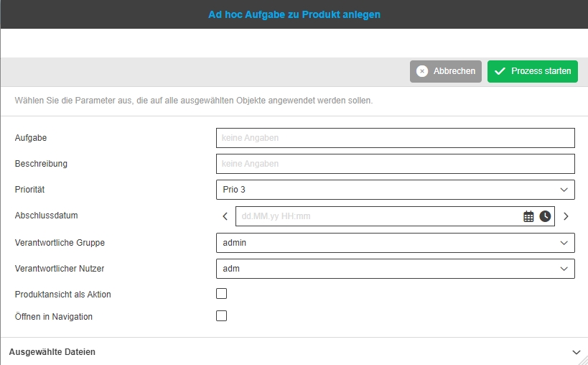Focus the Beschreibung input field

click(x=395, y=164)
